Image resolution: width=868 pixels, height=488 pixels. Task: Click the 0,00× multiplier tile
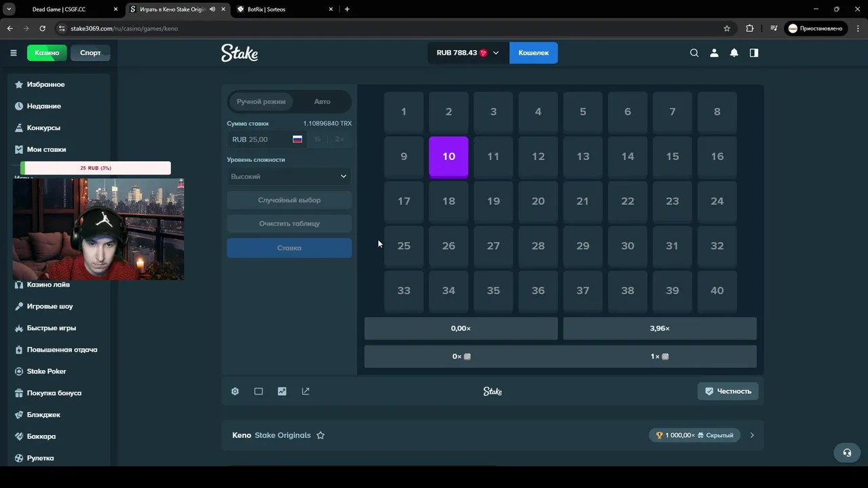(461, 329)
